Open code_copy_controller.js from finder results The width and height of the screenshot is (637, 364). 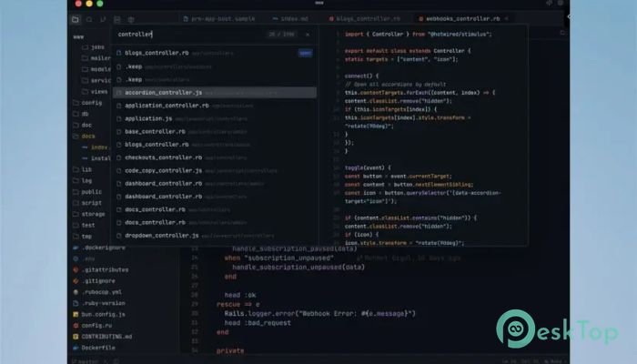[x=215, y=171]
